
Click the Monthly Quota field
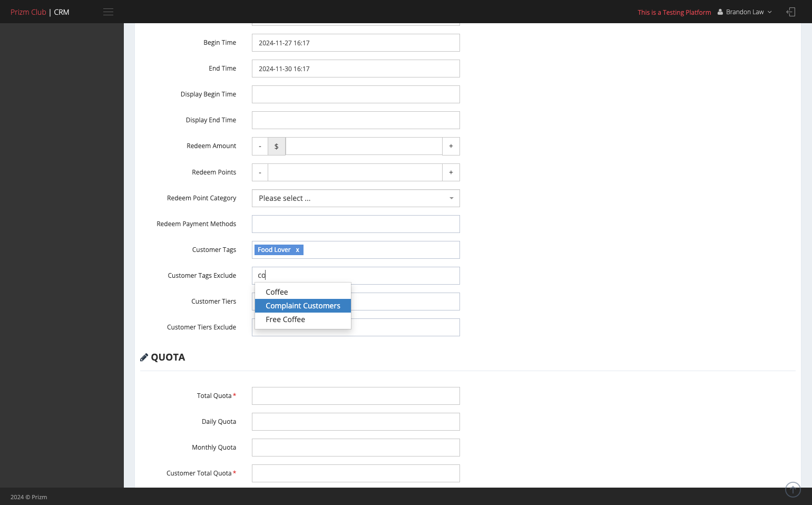pyautogui.click(x=356, y=448)
